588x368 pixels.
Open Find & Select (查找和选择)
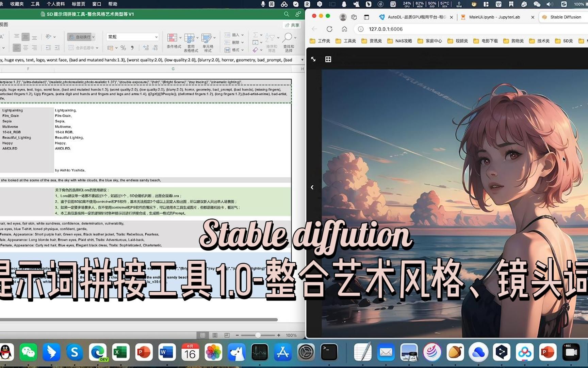tap(289, 42)
